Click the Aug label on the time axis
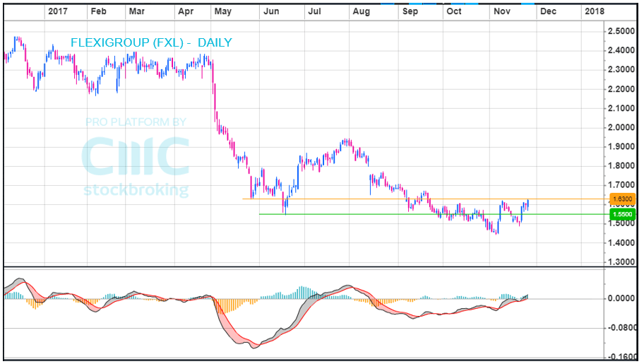The image size is (644, 364). tap(362, 11)
